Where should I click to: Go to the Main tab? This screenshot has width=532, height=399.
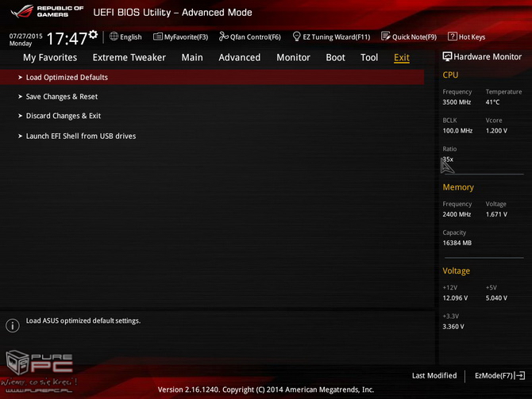coord(192,58)
